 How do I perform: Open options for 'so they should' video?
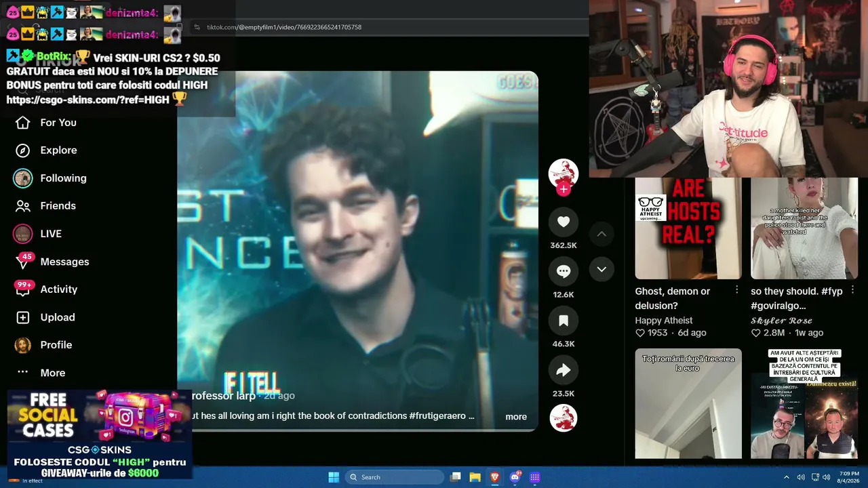coord(853,290)
